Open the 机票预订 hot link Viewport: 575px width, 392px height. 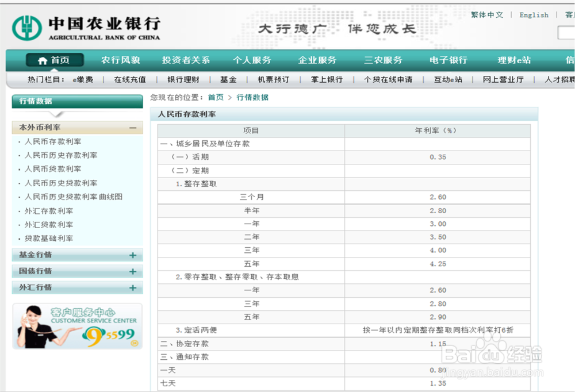pyautogui.click(x=274, y=79)
